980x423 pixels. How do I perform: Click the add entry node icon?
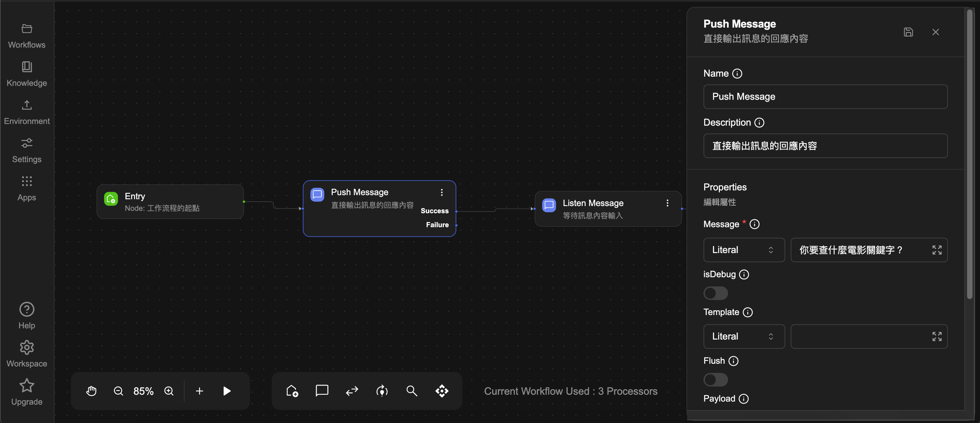292,391
